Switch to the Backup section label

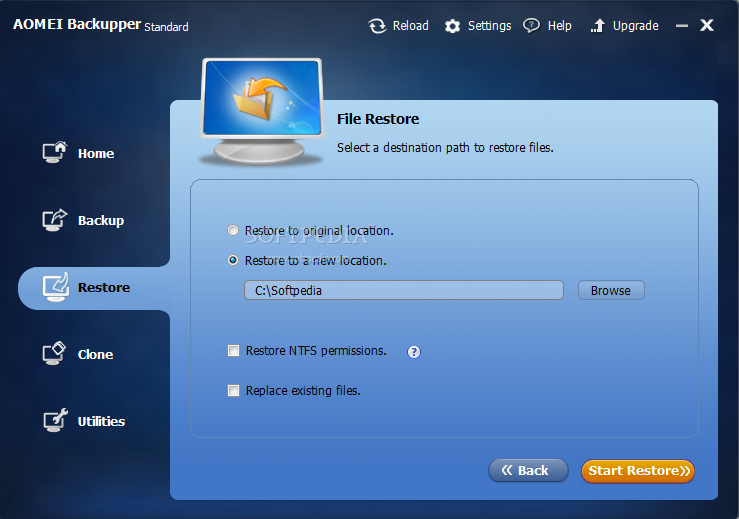point(101,221)
